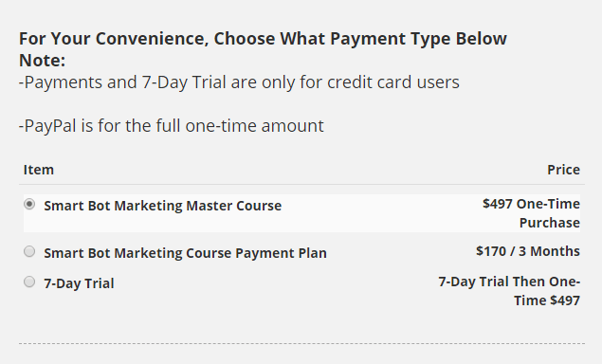Click the word Purchase in the first price
The width and height of the screenshot is (602, 364).
click(550, 223)
